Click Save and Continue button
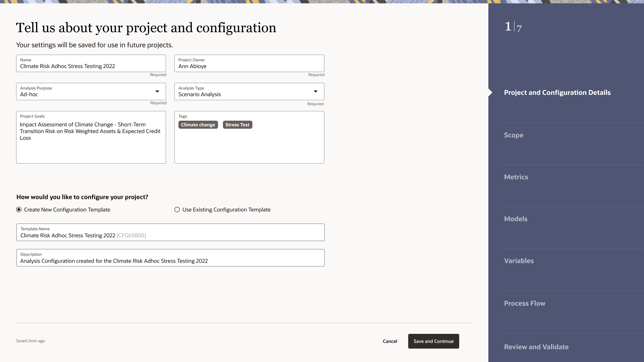The image size is (644, 362). click(x=433, y=341)
